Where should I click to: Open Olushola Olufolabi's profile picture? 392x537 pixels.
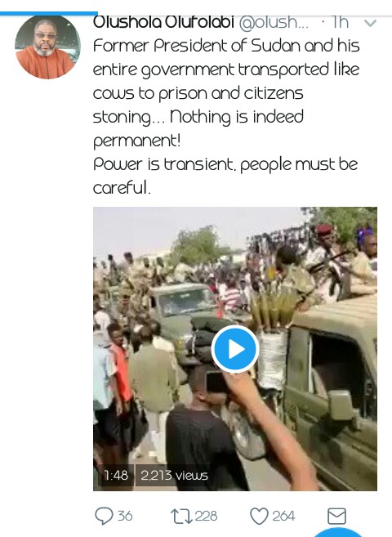point(48,47)
